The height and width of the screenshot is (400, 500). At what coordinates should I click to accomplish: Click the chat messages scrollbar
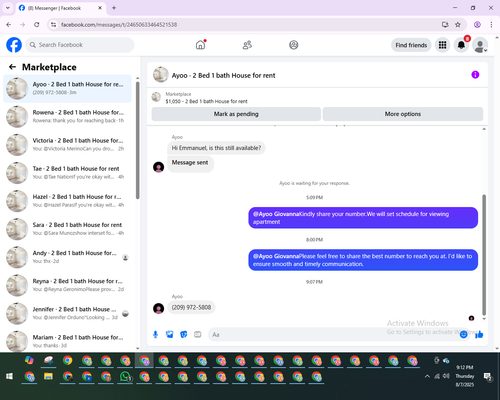[x=484, y=255]
